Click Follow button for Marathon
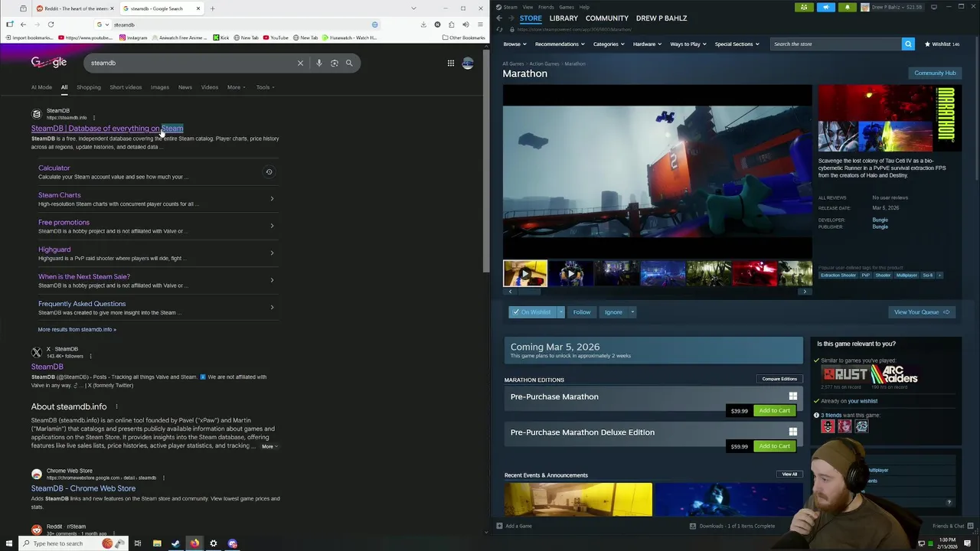Viewport: 980px width, 551px height. pos(581,312)
